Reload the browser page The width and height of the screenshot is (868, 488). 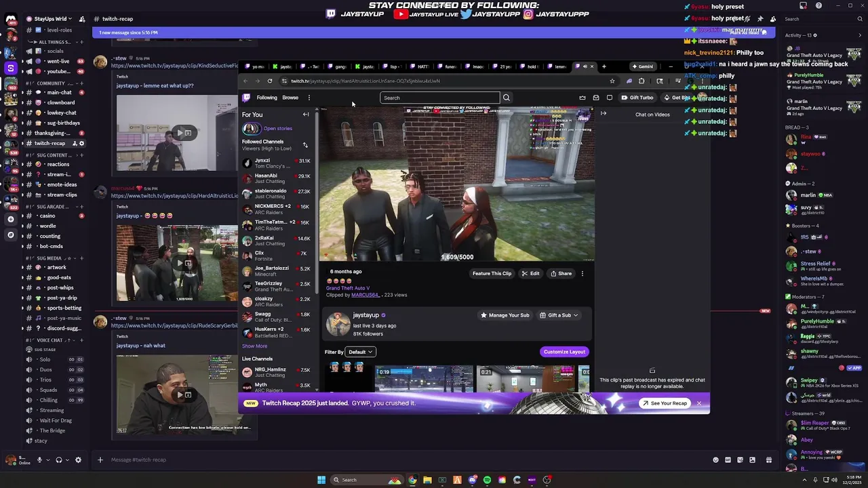[x=270, y=81]
